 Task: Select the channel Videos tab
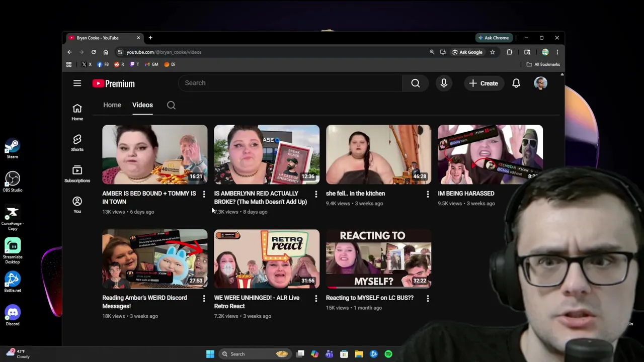pos(142,105)
